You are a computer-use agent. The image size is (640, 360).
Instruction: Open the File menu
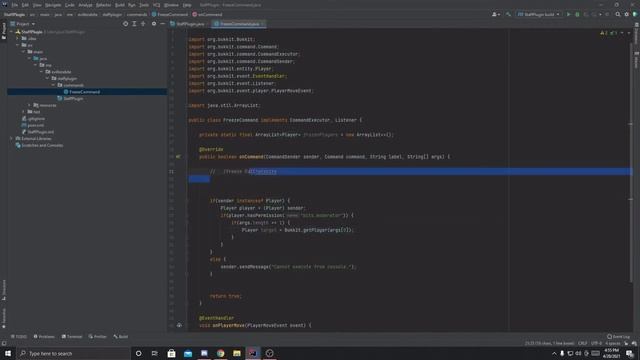pos(15,5)
